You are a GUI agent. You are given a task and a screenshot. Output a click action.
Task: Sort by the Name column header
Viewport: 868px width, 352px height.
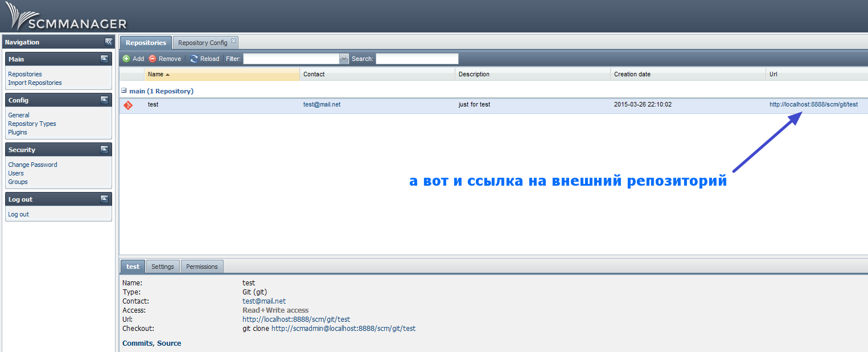[222, 74]
